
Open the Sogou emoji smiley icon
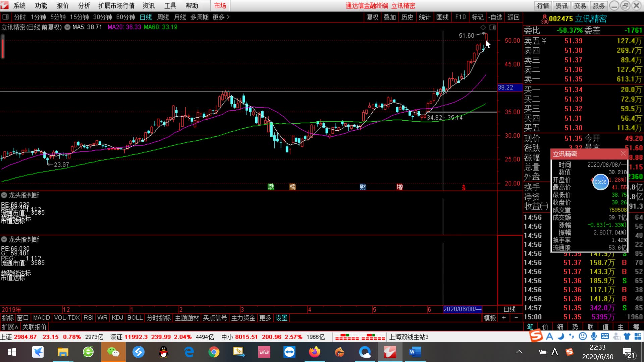point(583,336)
